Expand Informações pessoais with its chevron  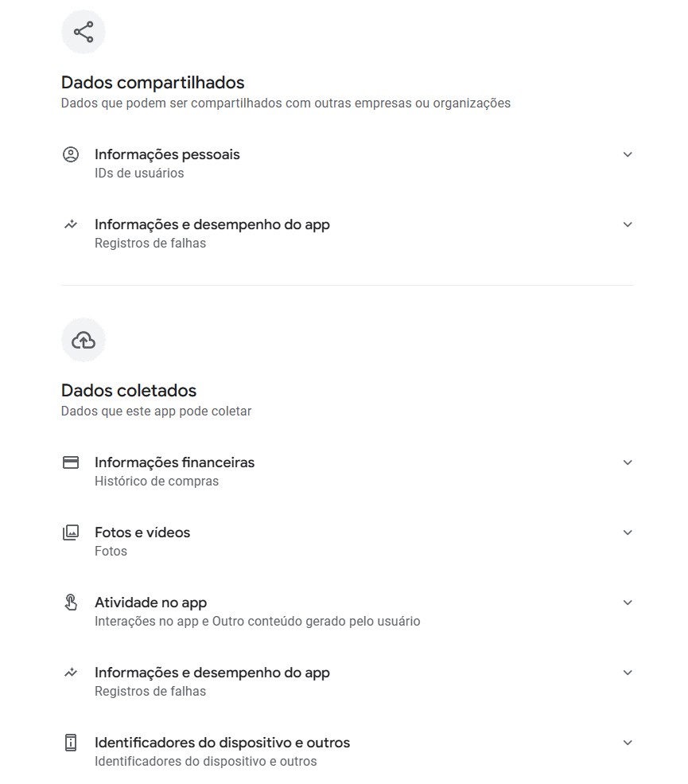628,154
